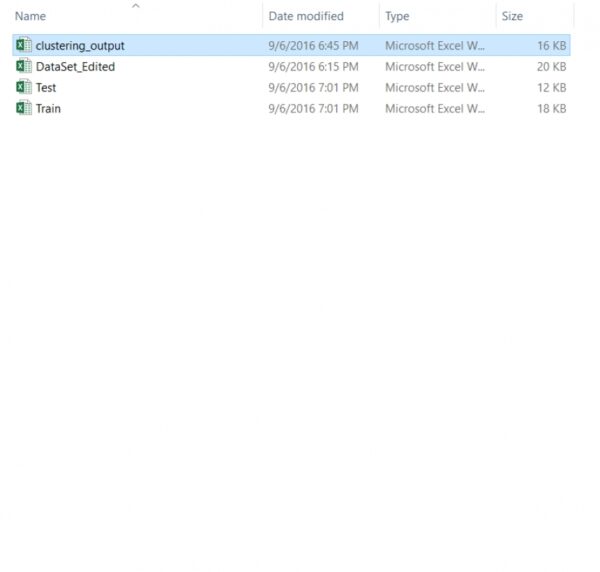Sort files by the Name column header
This screenshot has height=572, width=600.
[30, 16]
